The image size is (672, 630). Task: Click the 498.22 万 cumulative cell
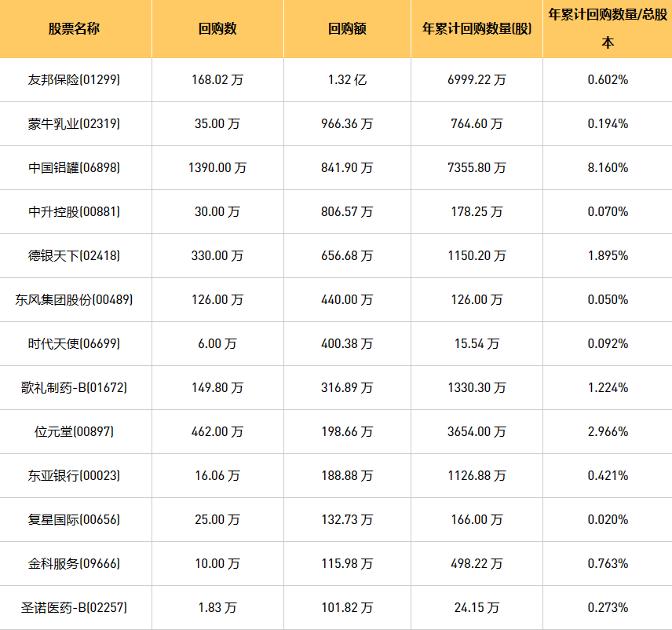coord(477,564)
